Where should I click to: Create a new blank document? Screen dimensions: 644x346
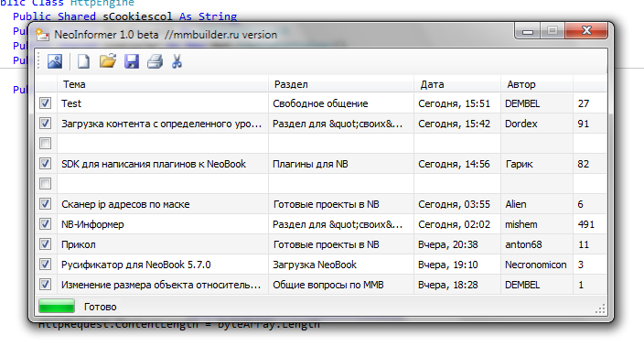[83, 61]
